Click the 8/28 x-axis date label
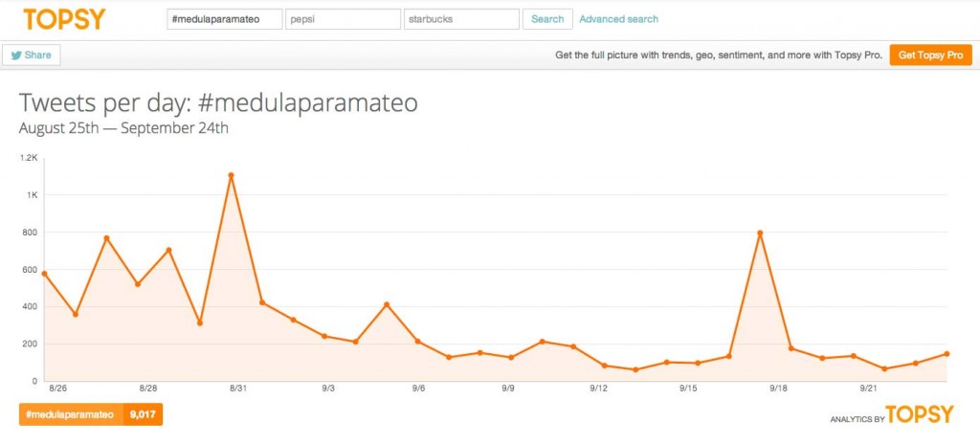 click(x=148, y=388)
